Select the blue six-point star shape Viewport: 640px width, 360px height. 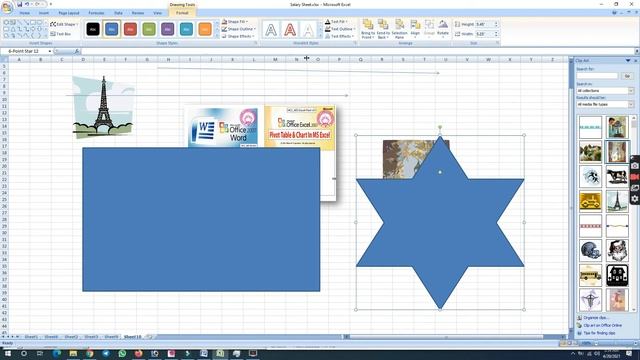440,222
